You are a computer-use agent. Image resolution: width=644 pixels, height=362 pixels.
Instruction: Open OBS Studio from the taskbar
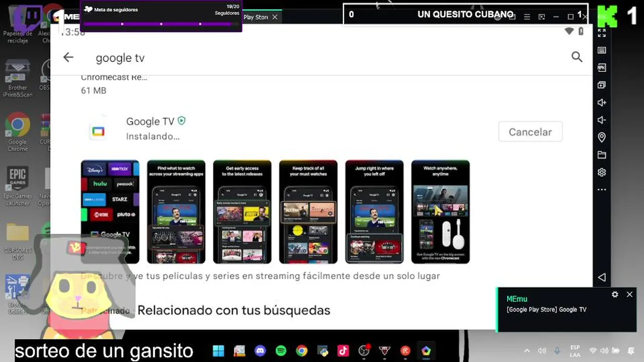click(x=364, y=350)
